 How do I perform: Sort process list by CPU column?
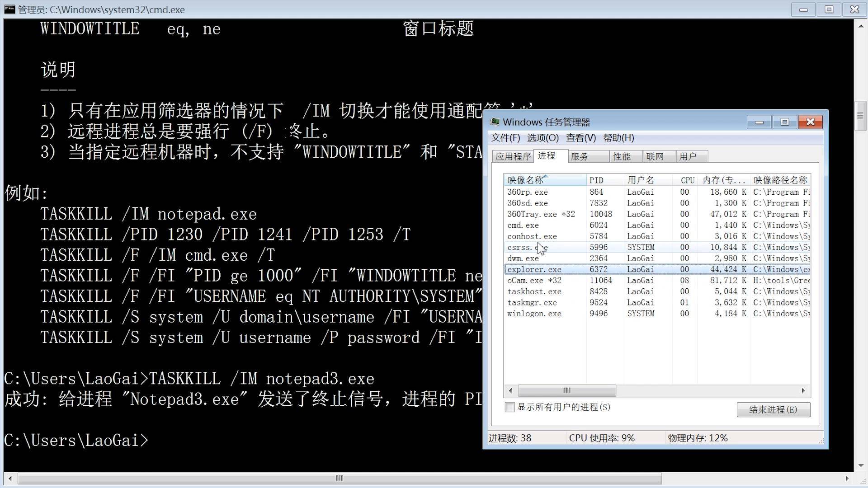[687, 180]
